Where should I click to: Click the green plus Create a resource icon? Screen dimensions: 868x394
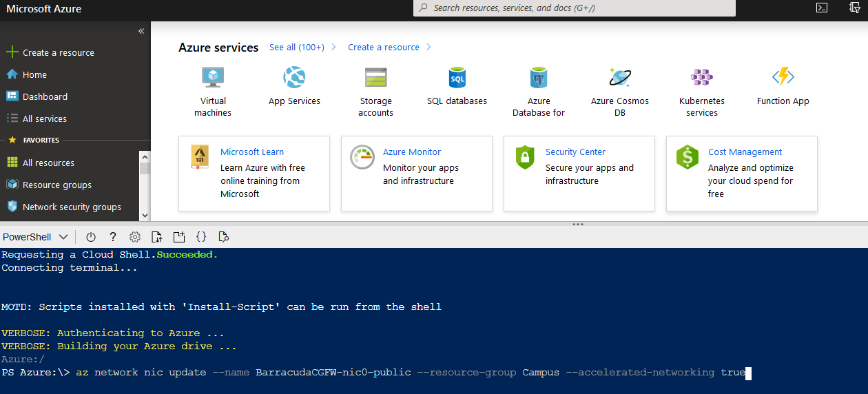[12, 52]
